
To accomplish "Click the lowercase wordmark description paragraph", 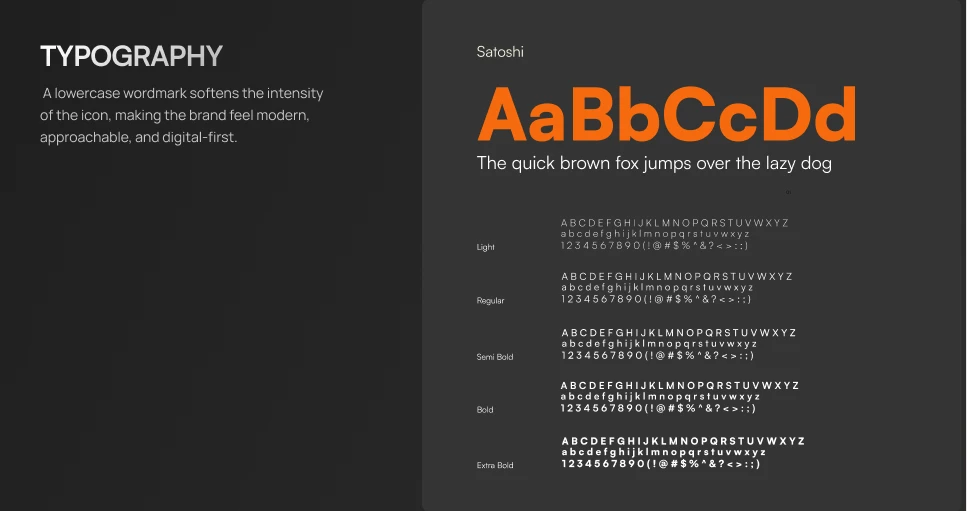I will [x=181, y=115].
